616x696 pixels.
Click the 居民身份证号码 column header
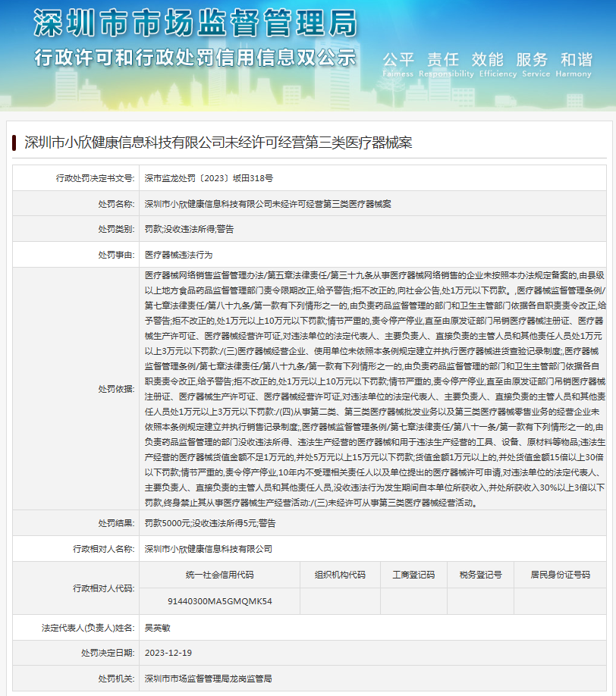[560, 575]
